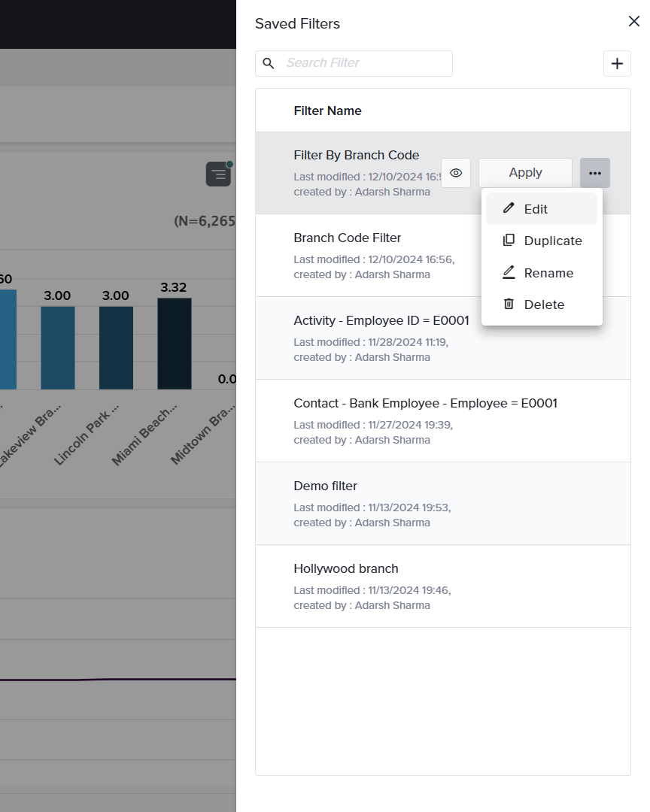Click the trash icon beside Delete
650x812 pixels.
tap(509, 304)
